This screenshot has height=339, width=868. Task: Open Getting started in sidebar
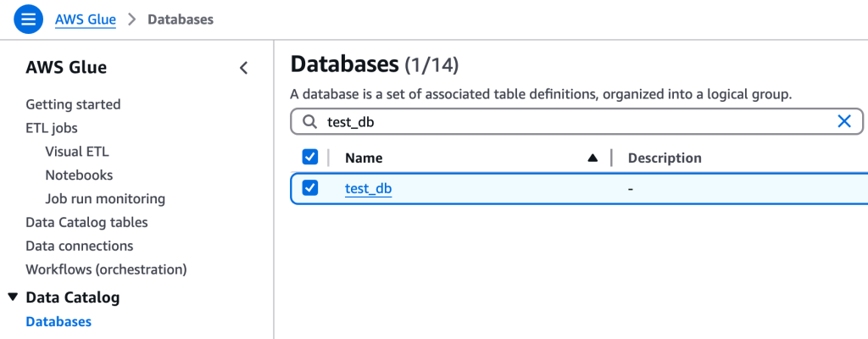[73, 104]
